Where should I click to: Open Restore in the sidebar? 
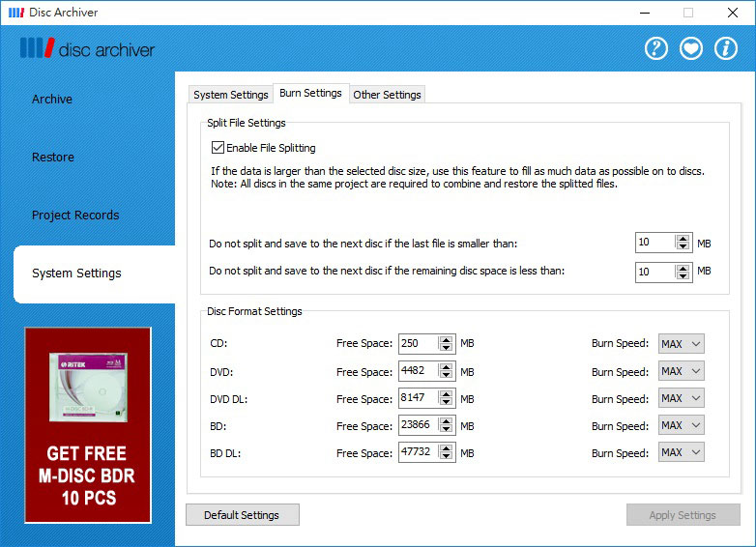point(53,158)
